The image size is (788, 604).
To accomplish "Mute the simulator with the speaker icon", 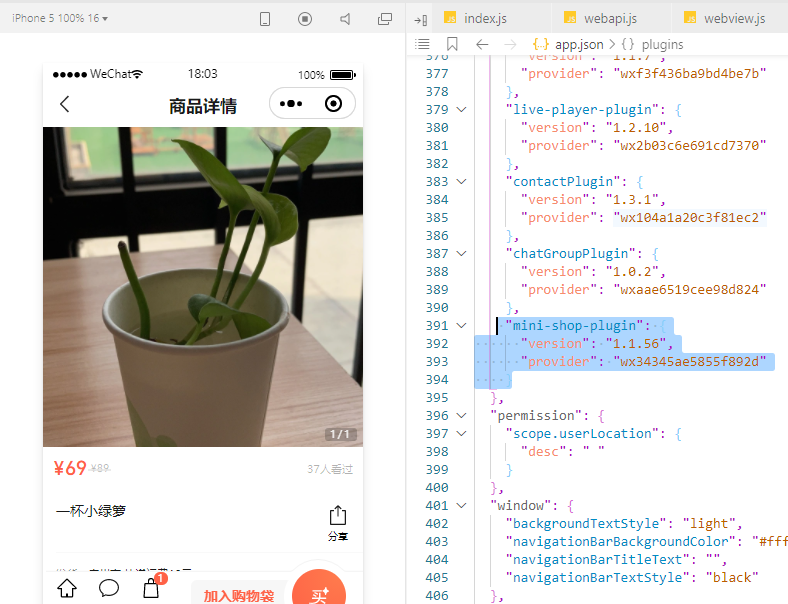I will click(345, 19).
